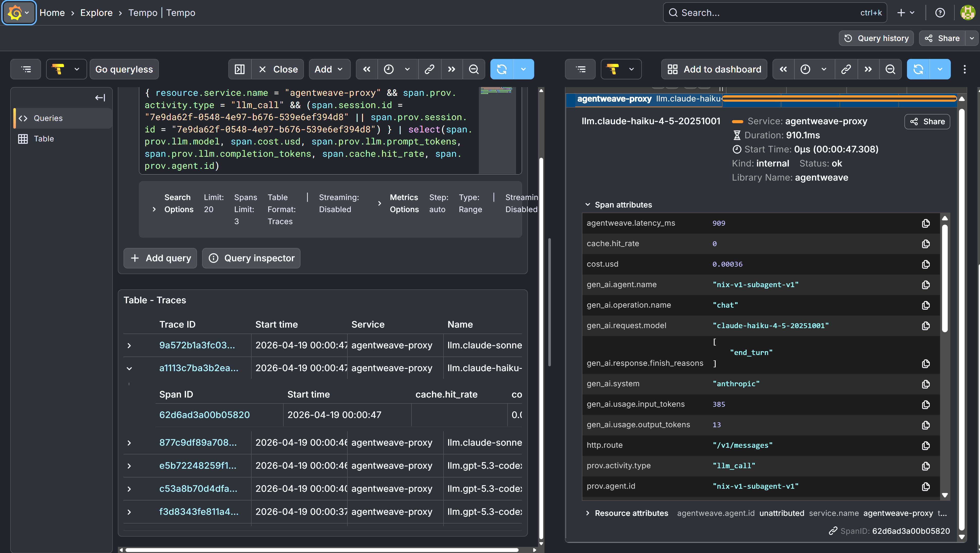The height and width of the screenshot is (553, 980).
Task: Expand trace row 9a572b1a3fc03
Action: (129, 345)
